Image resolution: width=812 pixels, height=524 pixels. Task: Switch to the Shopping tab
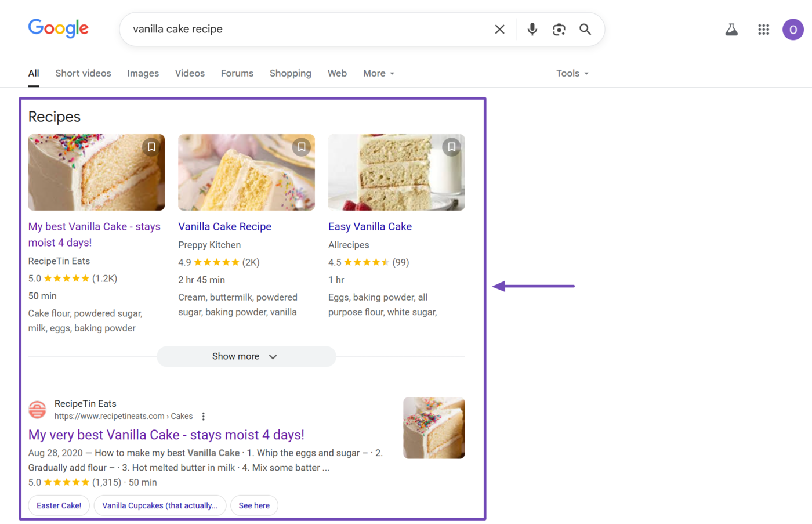pyautogui.click(x=290, y=73)
